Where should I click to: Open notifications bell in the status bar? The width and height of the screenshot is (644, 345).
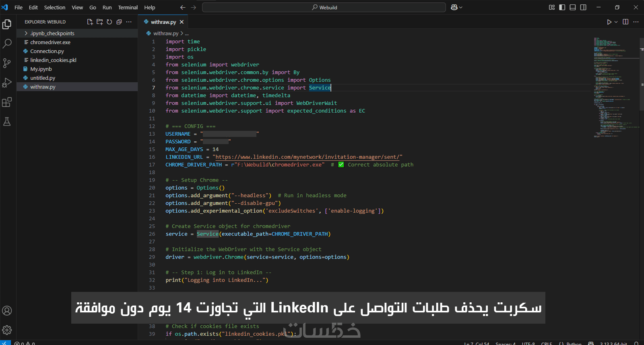click(x=636, y=343)
